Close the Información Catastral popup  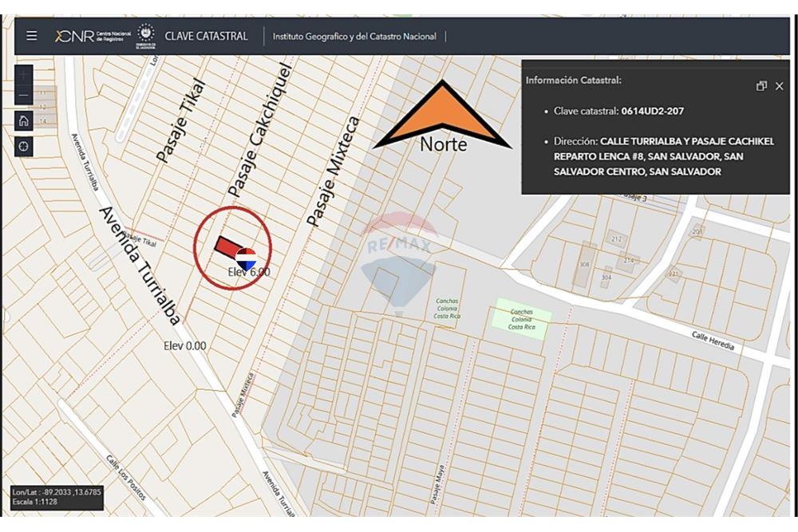pos(780,86)
